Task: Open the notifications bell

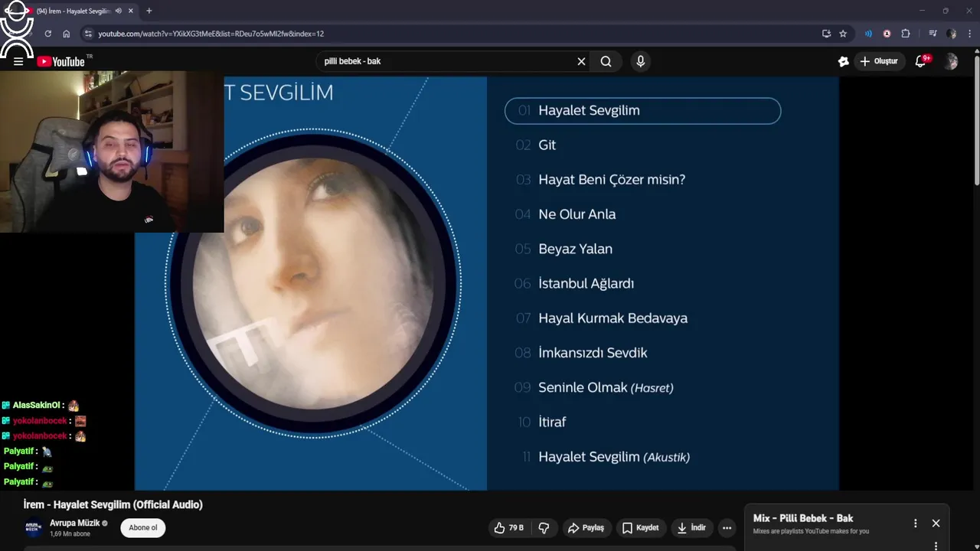Action: tap(921, 61)
